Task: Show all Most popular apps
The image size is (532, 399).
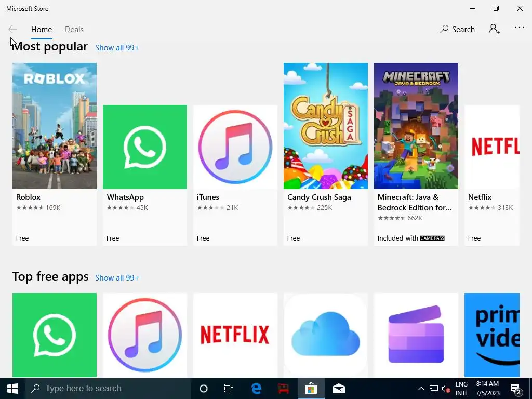Action: click(x=117, y=48)
